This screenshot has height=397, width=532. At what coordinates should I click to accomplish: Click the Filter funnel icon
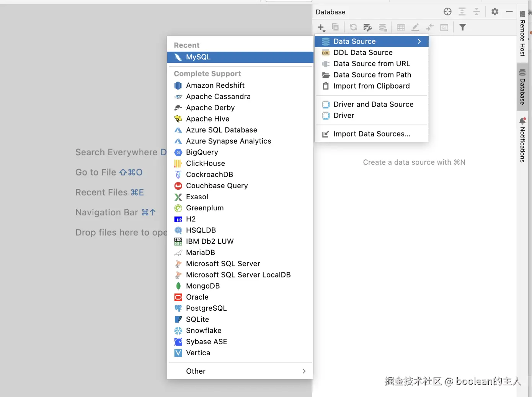tap(463, 27)
